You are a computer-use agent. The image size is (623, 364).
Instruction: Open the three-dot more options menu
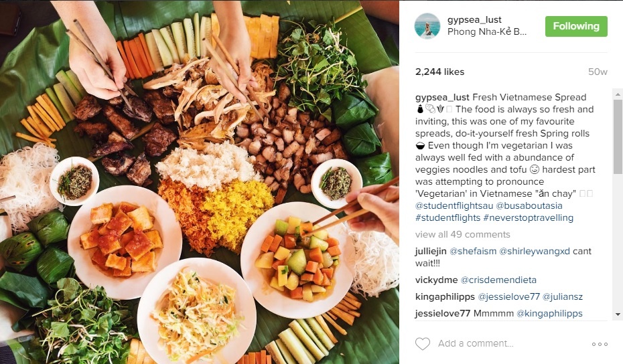[600, 344]
